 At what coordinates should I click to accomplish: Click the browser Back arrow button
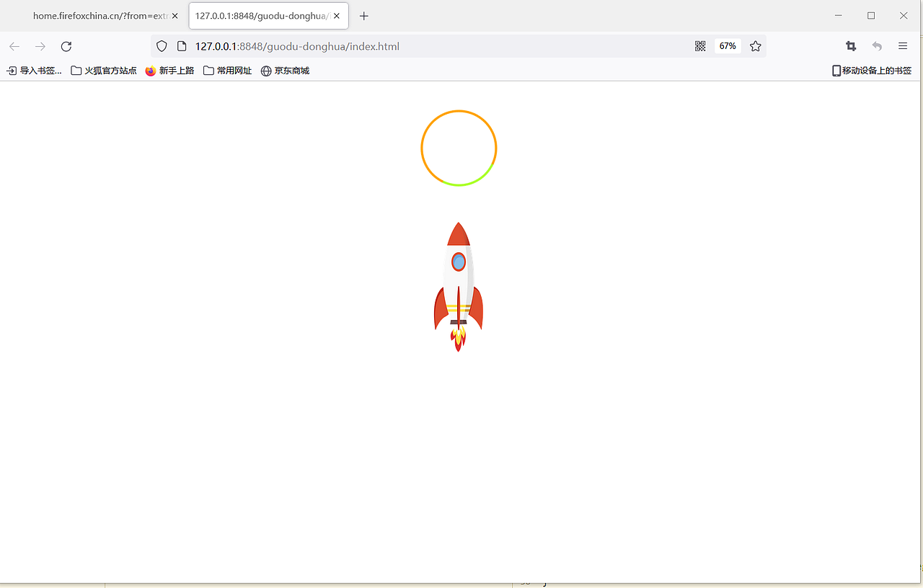[x=14, y=46]
